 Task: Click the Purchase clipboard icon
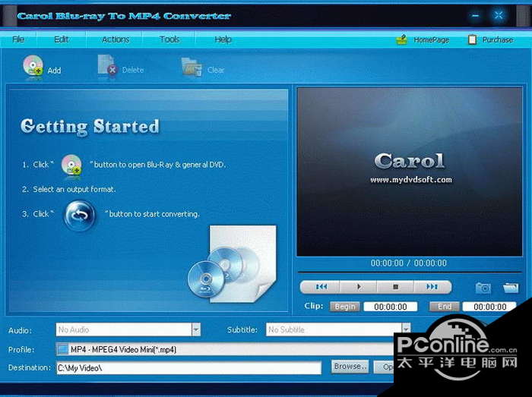click(472, 39)
